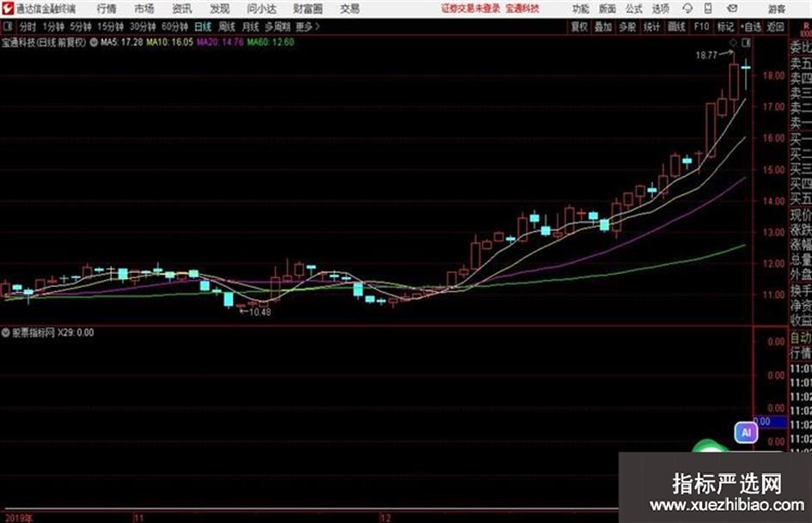Open the indicator dropdown beside 宝通科技(日线 前复权)
The width and height of the screenshot is (812, 523).
pos(94,42)
